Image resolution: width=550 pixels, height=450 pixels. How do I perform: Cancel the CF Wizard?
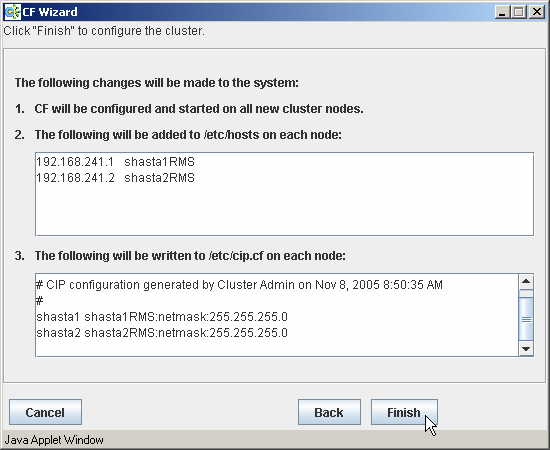click(x=45, y=412)
